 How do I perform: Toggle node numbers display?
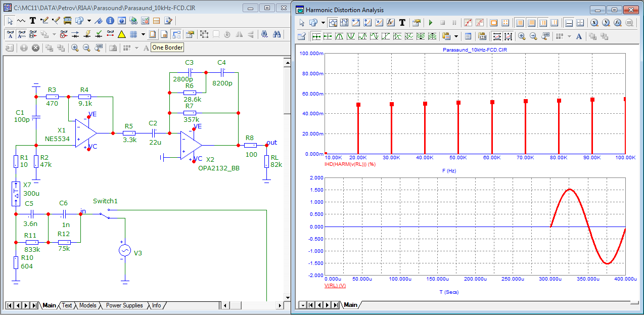click(x=33, y=34)
